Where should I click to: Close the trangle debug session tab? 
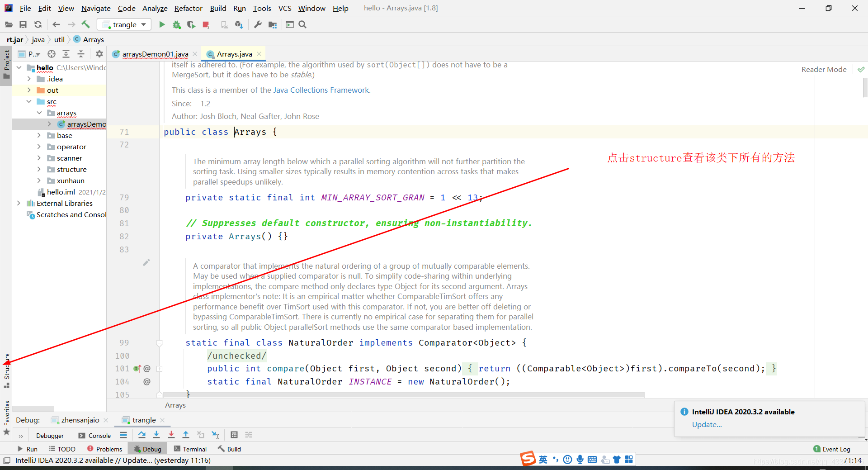pos(162,420)
